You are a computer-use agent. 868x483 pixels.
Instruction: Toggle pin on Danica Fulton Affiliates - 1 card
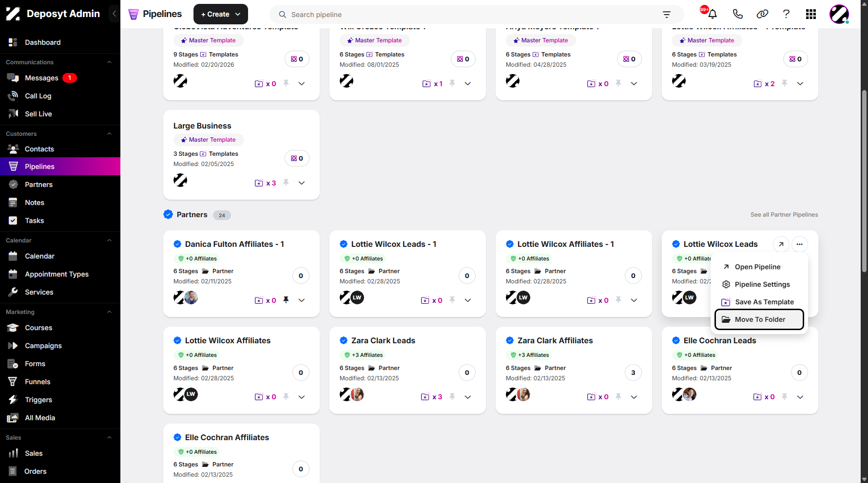[x=286, y=300]
